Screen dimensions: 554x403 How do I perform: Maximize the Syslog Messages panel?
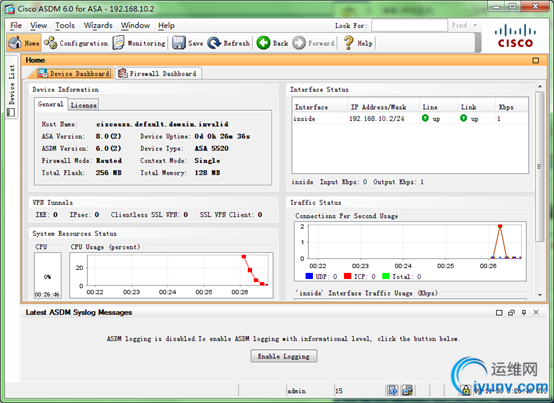point(499,313)
